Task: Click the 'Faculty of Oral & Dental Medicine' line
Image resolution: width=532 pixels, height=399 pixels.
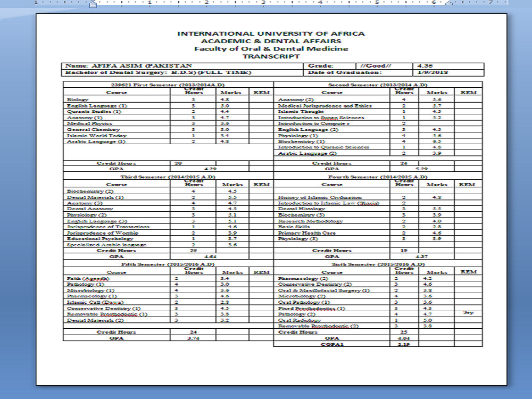Action: tap(271, 48)
